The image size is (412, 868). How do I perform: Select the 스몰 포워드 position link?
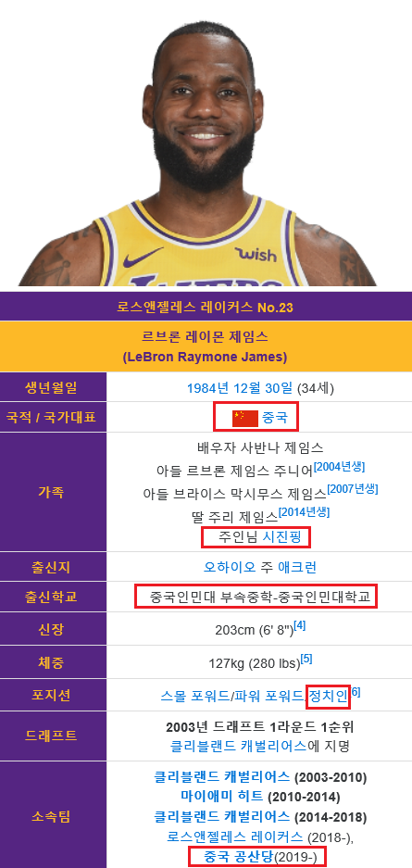[x=194, y=696]
